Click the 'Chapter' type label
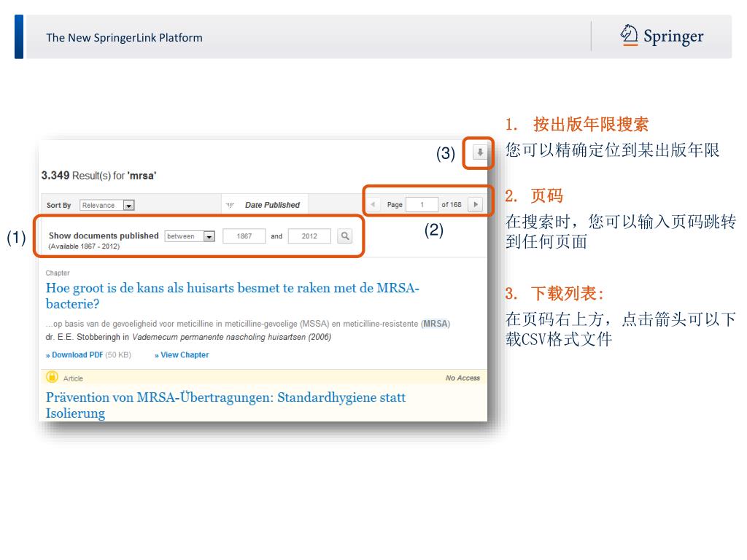Image resolution: width=747 pixels, height=560 pixels. tap(58, 273)
